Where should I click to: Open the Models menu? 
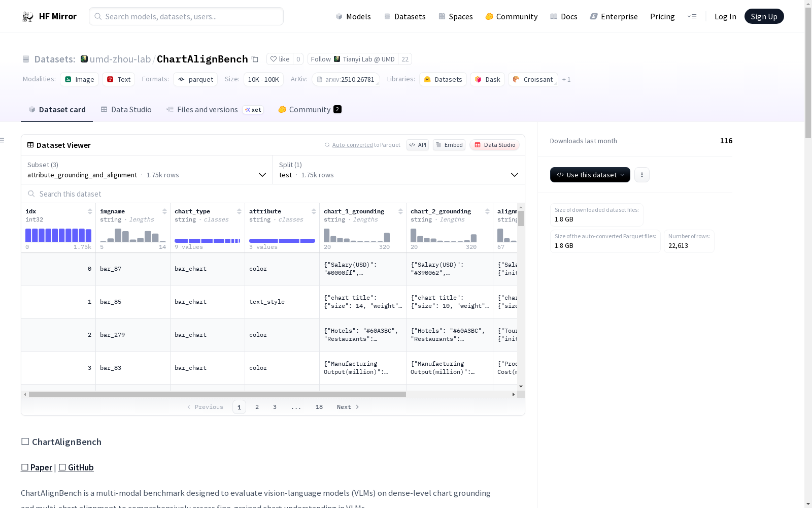click(x=353, y=16)
